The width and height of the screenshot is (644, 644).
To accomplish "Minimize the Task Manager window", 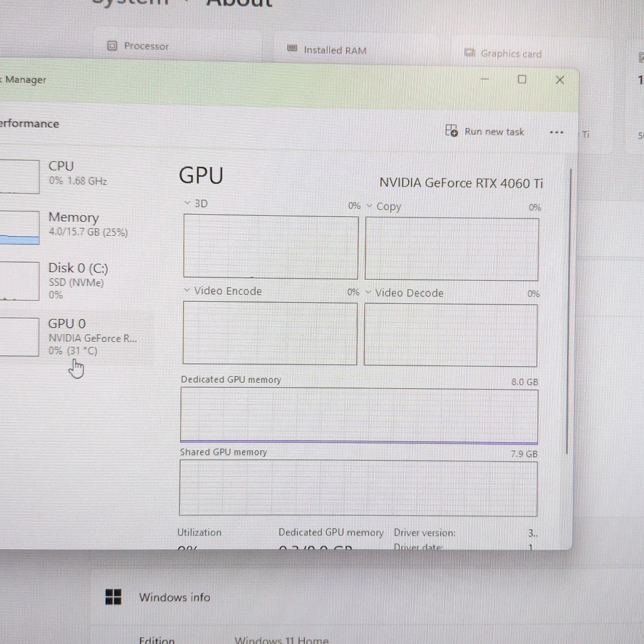I will point(485,79).
